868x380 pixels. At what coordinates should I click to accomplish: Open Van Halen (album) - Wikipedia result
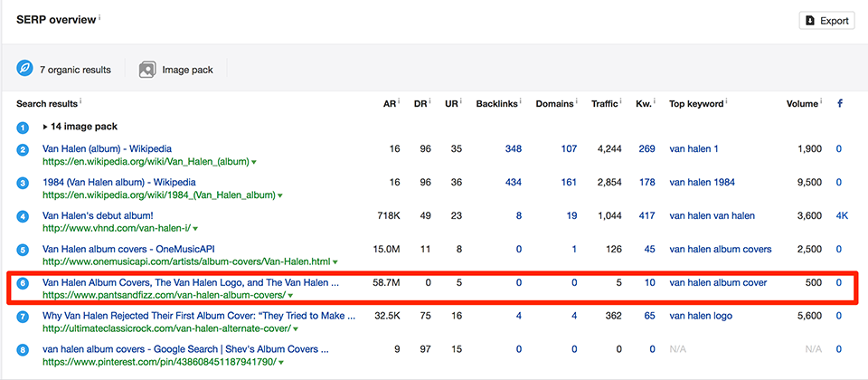pos(107,148)
